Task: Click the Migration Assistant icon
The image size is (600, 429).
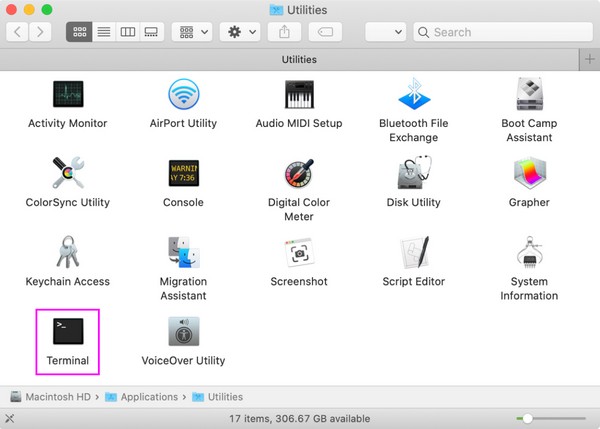Action: coord(184,252)
